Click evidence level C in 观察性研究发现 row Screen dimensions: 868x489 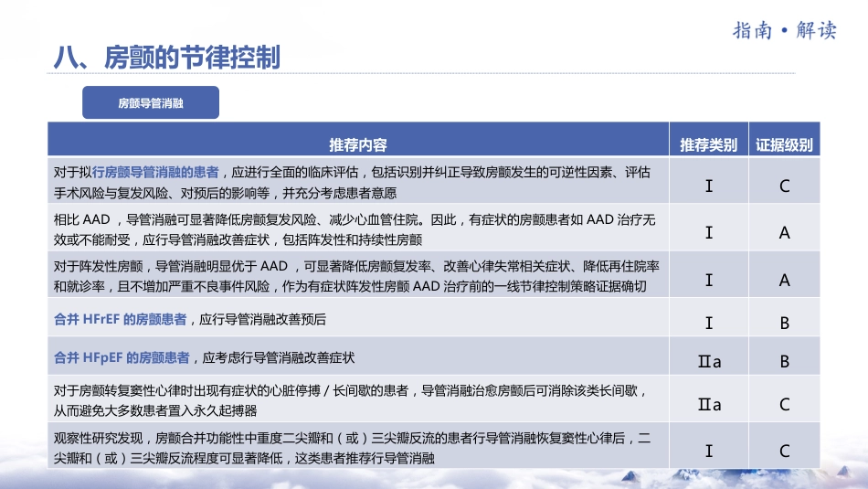pyautogui.click(x=785, y=452)
